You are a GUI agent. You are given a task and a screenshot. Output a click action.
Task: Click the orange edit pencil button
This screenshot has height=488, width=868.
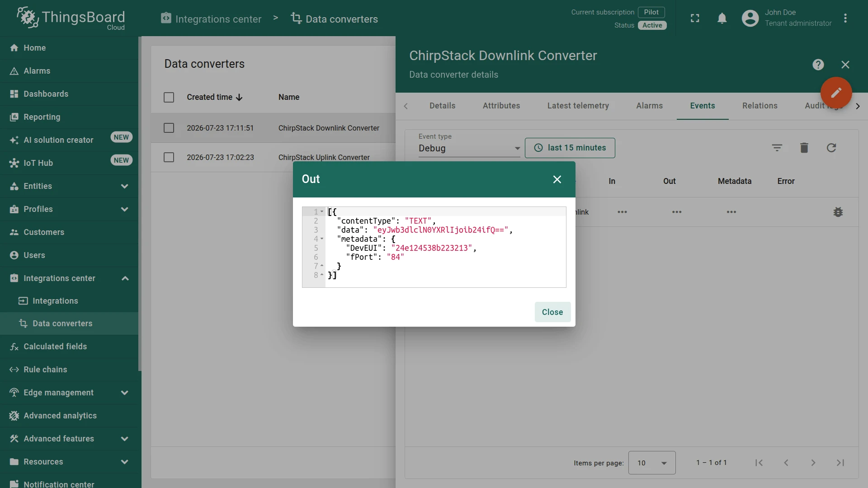point(836,93)
